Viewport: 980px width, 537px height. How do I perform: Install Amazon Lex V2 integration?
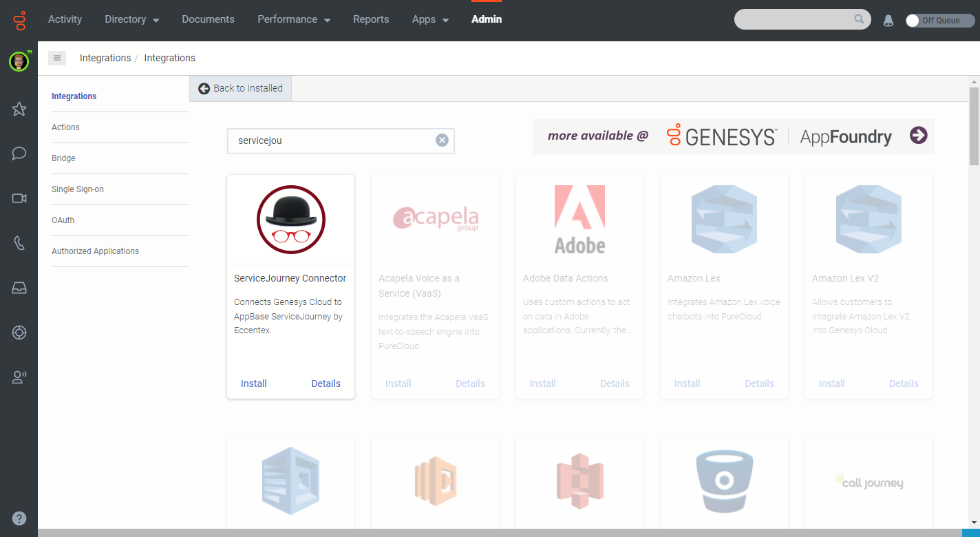coord(832,383)
